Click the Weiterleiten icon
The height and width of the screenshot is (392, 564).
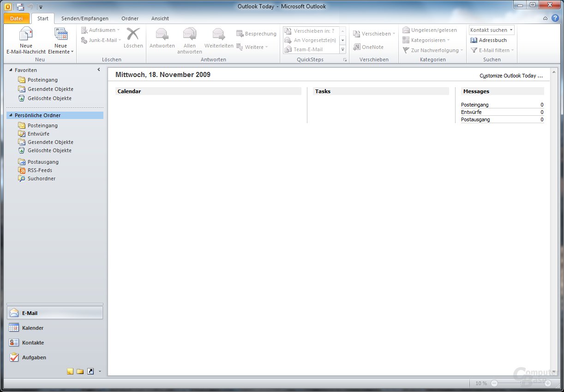(219, 34)
